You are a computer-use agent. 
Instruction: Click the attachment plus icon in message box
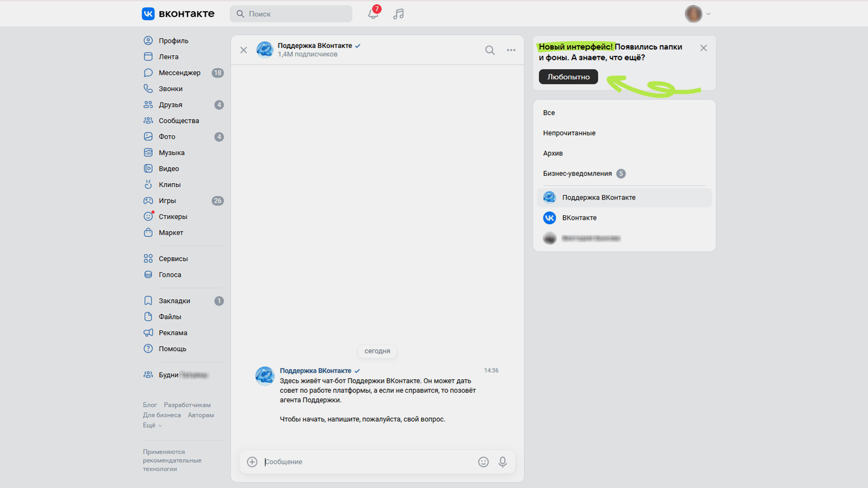[252, 462]
